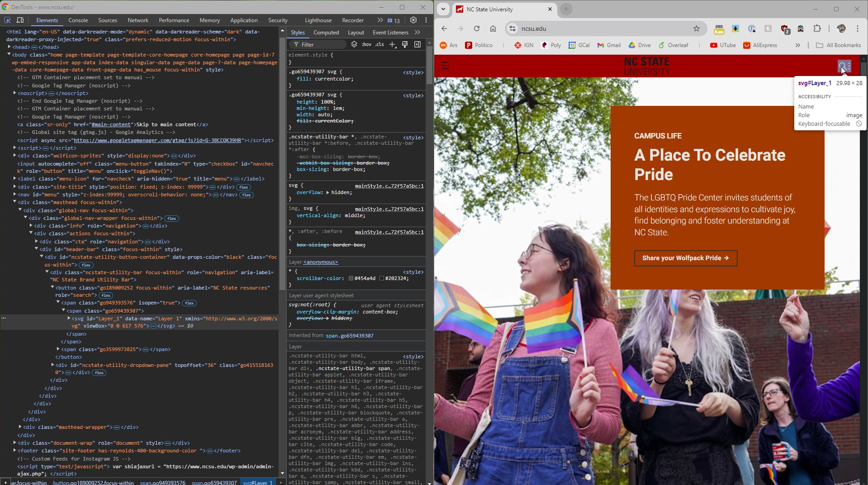Open a new browser tab
The width and height of the screenshot is (868, 485).
[x=566, y=9]
